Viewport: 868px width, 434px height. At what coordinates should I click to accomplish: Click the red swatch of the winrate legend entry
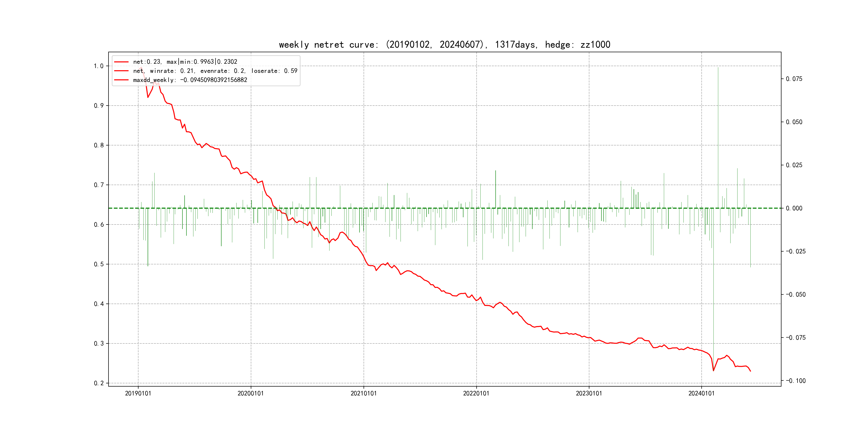tap(121, 71)
